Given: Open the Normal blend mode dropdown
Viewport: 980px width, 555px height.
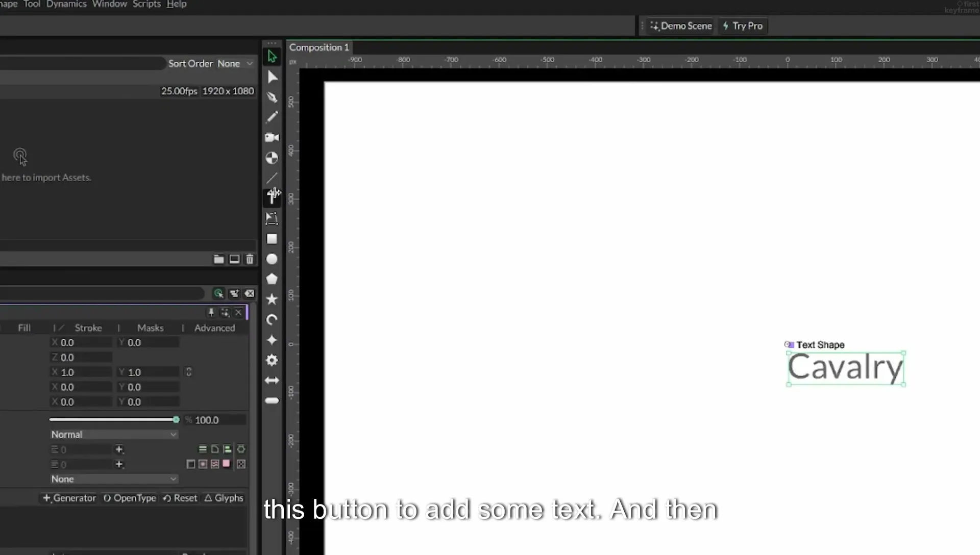Looking at the screenshot, I should (114, 435).
